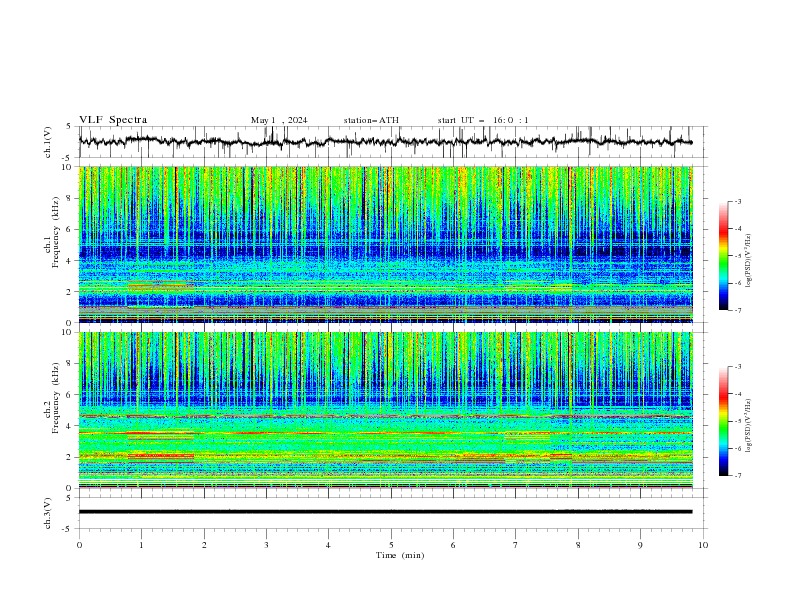This screenshot has height=612, width=792.
Task: Click time axis tick label "9"
Action: pyautogui.click(x=640, y=545)
